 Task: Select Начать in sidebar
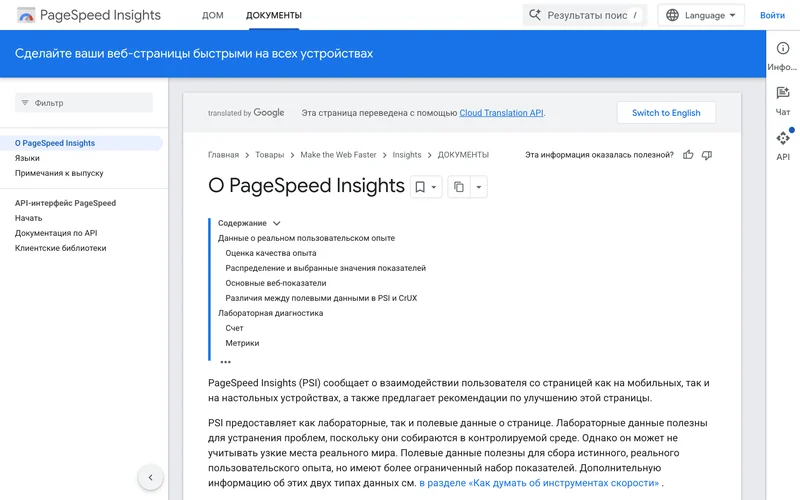[29, 218]
